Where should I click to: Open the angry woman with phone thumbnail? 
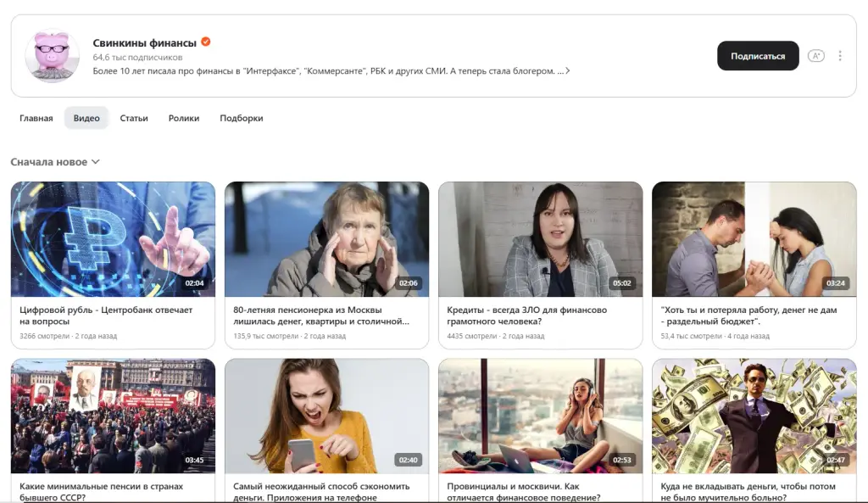[x=326, y=416]
